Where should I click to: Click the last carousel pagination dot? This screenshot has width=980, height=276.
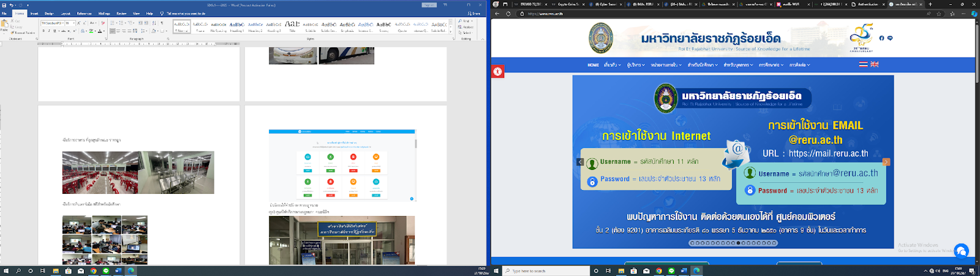coord(774,243)
